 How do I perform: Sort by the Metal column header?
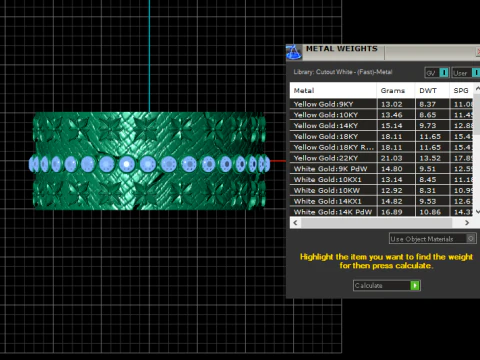333,90
